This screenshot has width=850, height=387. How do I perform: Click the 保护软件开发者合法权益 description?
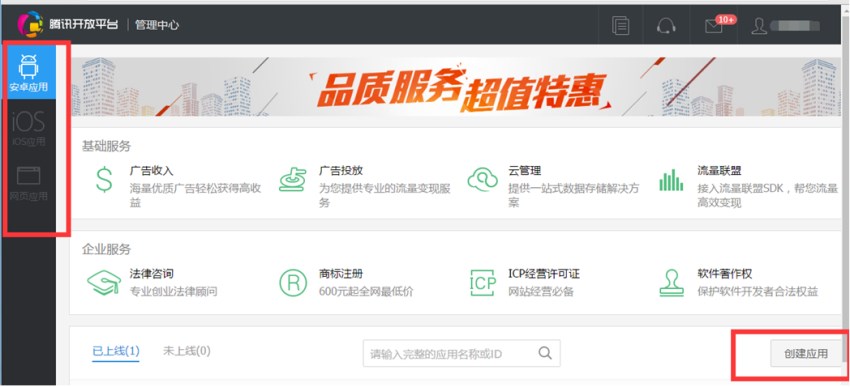pyautogui.click(x=757, y=292)
